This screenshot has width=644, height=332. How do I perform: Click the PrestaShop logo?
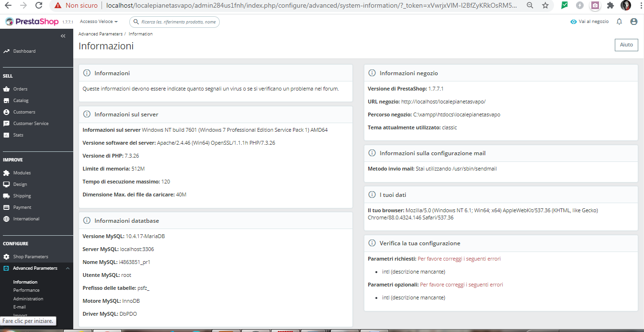[32, 22]
